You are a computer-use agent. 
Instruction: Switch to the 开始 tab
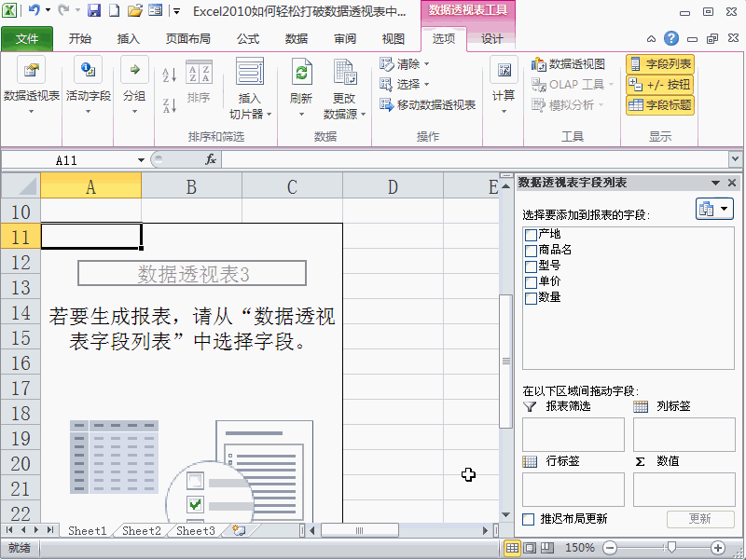(80, 38)
